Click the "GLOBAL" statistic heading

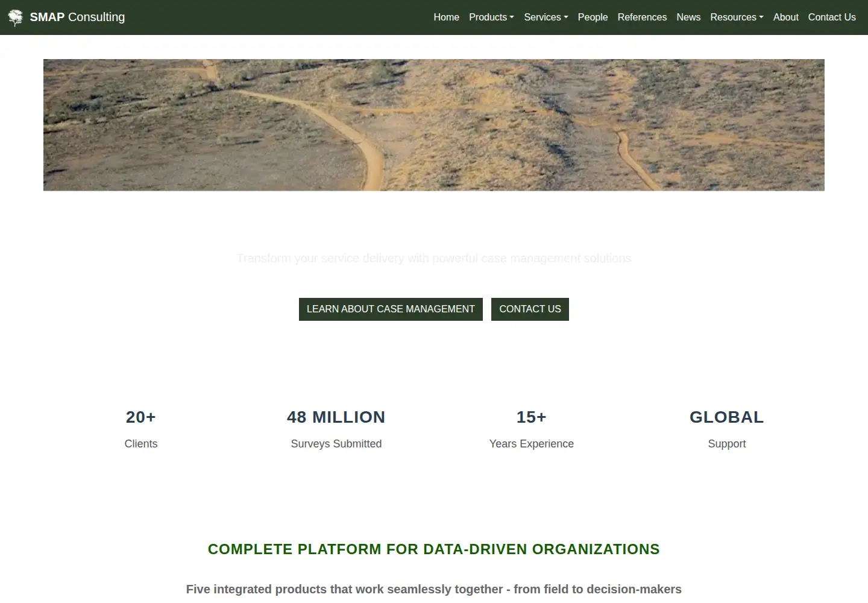(727, 417)
